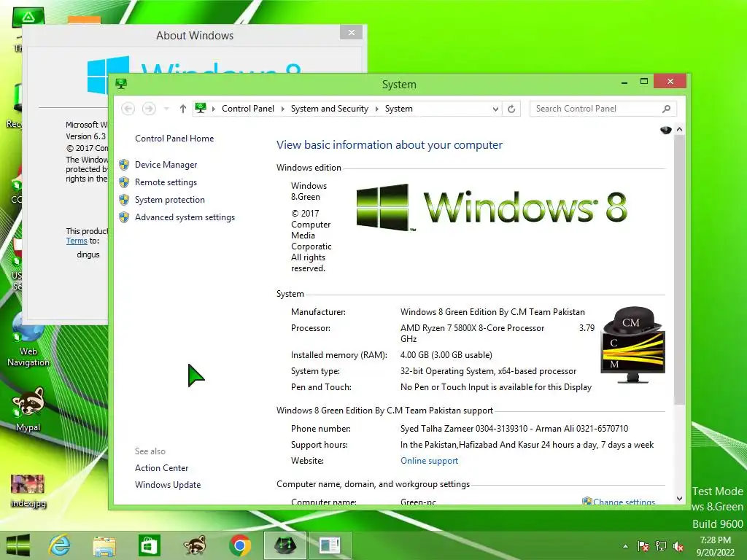Click the Forward navigation arrow

tap(149, 109)
